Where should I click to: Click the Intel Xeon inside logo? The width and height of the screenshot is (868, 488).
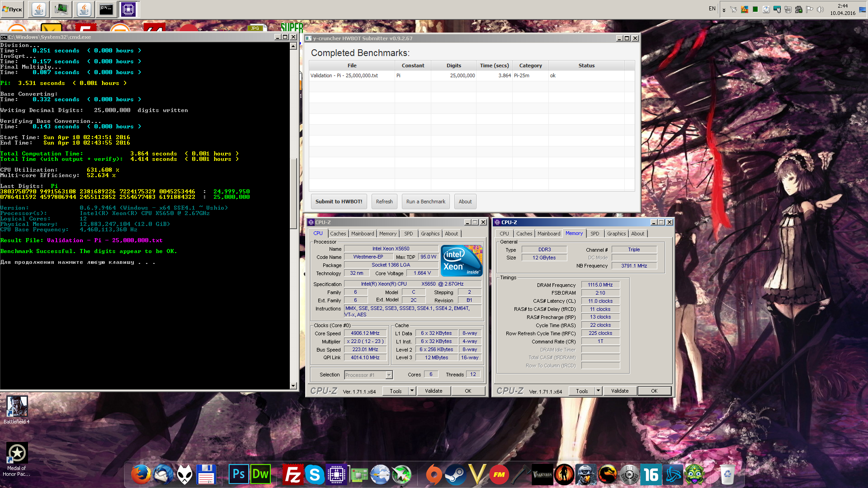click(462, 261)
